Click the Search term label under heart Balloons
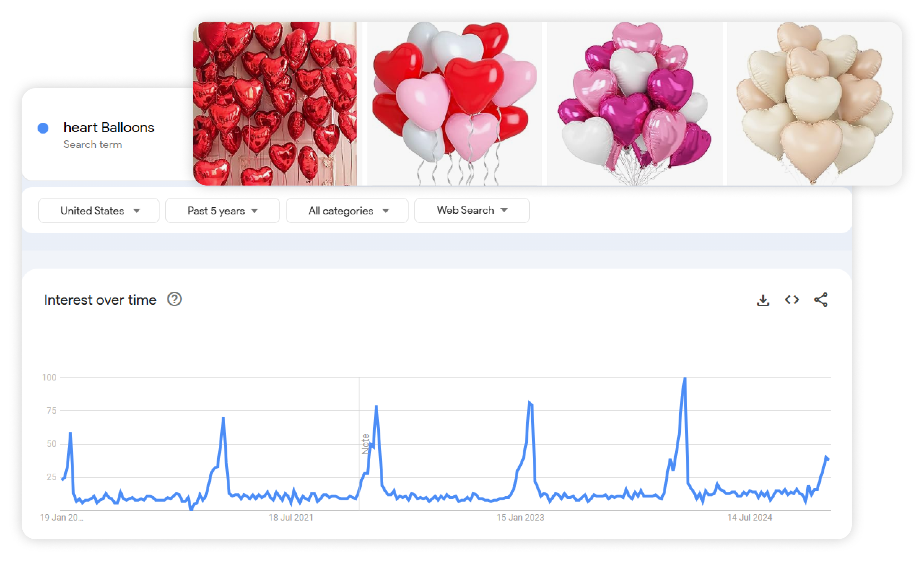Screen dimensions: 924x561 (93, 144)
